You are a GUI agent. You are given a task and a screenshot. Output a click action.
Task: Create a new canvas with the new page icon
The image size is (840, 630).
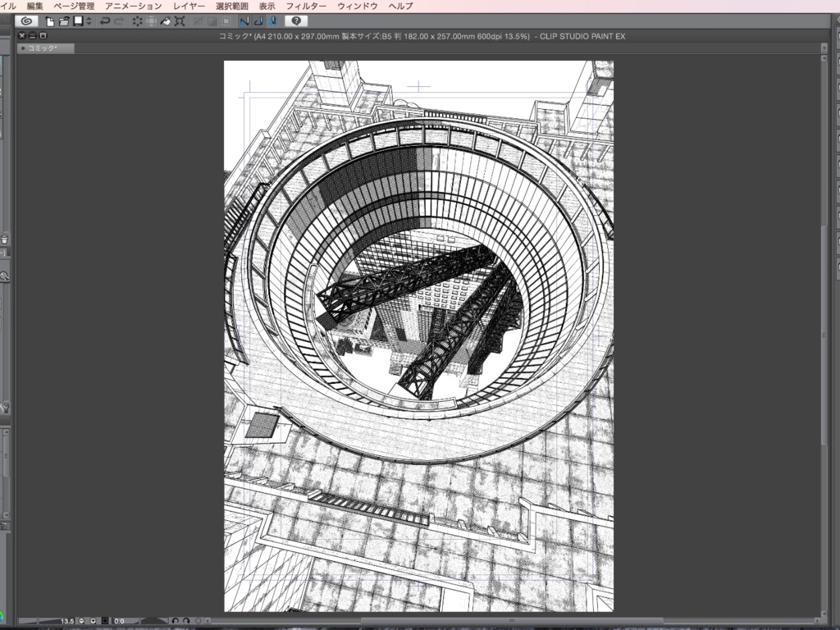49,21
